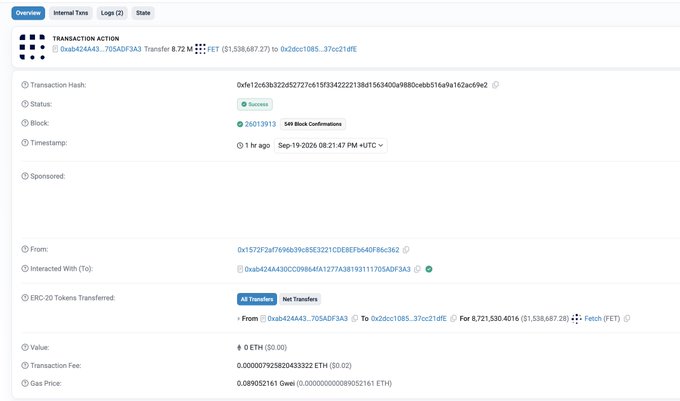Click the clock icon beside 1 hr ago
This screenshot has height=401, width=680.
click(x=240, y=145)
